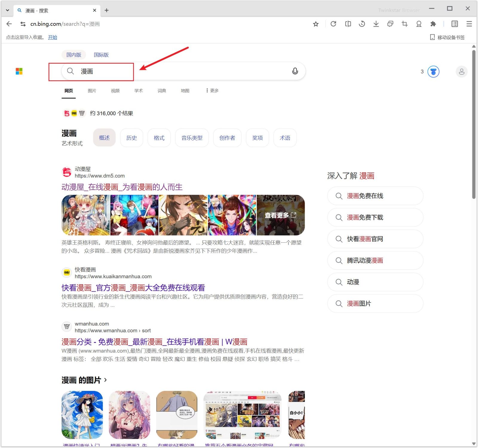Viewport: 478px width, 448px height.
Task: Click 查看更多 on the image strip
Action: click(x=280, y=215)
